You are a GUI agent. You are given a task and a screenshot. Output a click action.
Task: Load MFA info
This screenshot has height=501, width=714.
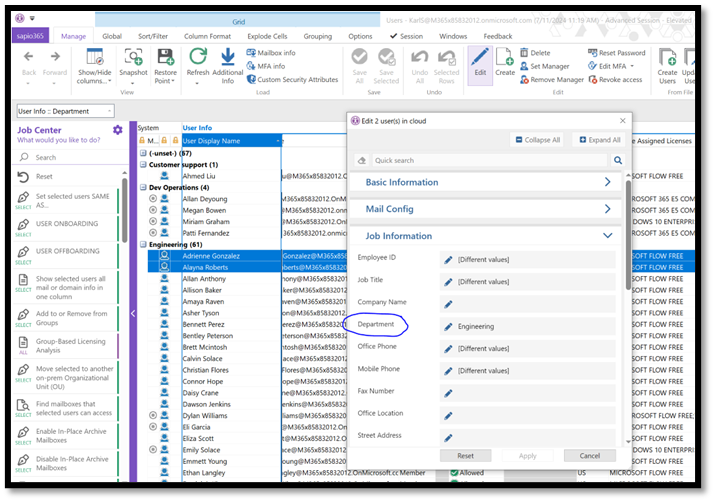[266, 66]
